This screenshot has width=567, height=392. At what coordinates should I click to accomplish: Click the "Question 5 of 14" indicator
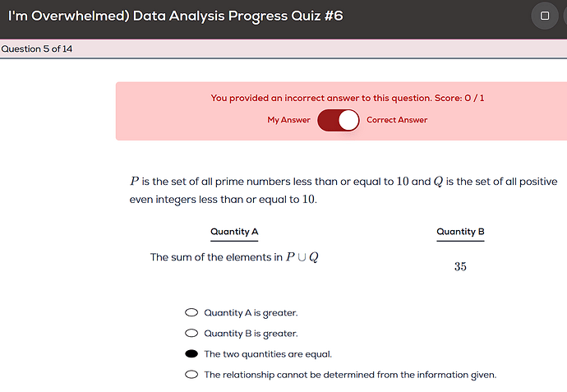[x=36, y=49]
